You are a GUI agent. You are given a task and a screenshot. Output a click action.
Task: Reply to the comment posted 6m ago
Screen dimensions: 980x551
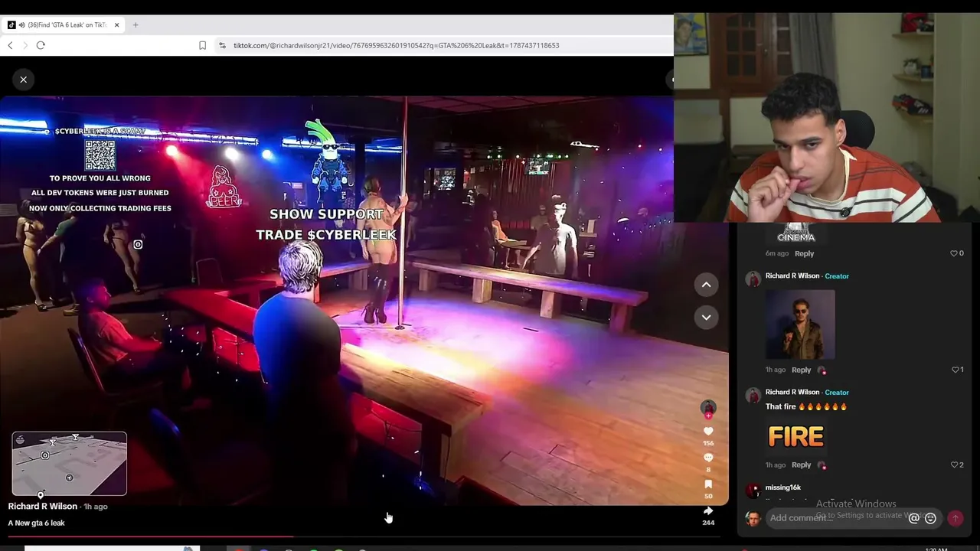[x=804, y=253]
